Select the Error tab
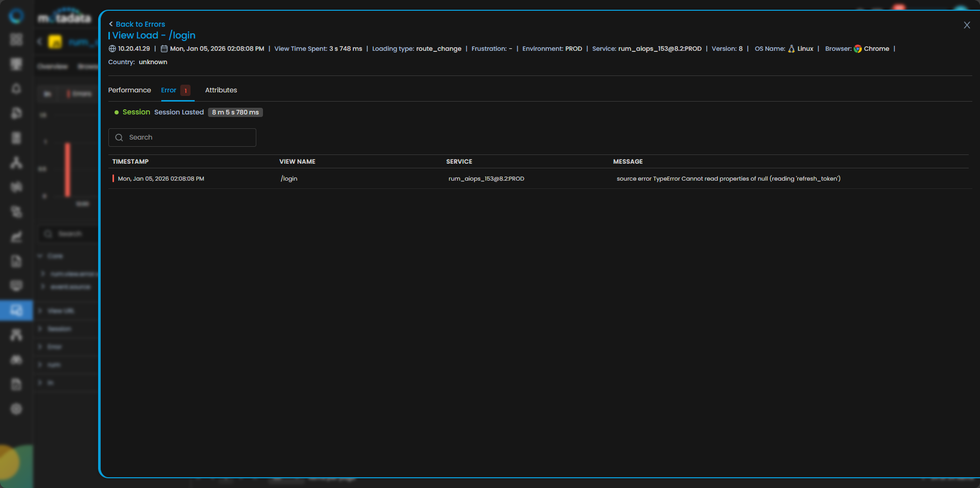The image size is (980, 488). 168,90
